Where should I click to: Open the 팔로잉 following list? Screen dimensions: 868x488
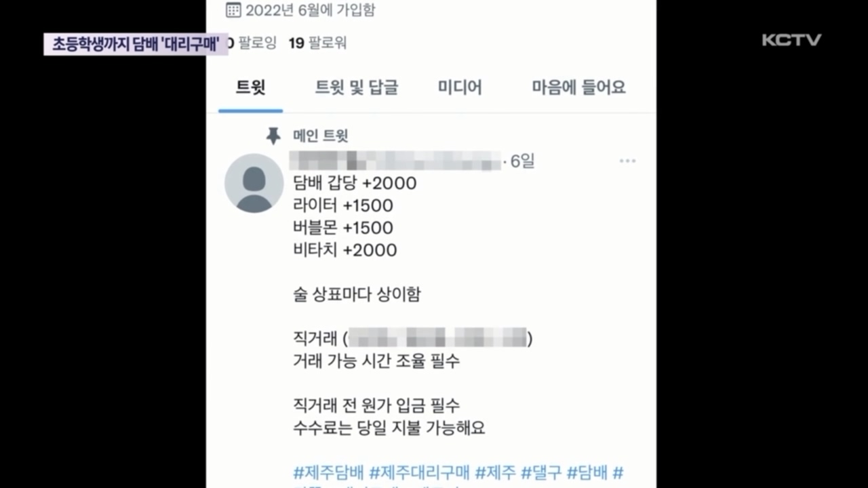[252, 43]
